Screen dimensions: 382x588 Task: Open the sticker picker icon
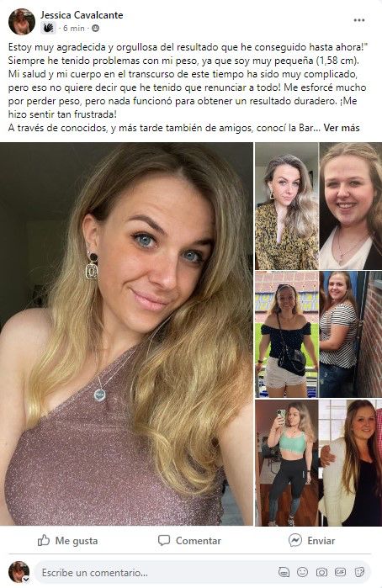(359, 572)
